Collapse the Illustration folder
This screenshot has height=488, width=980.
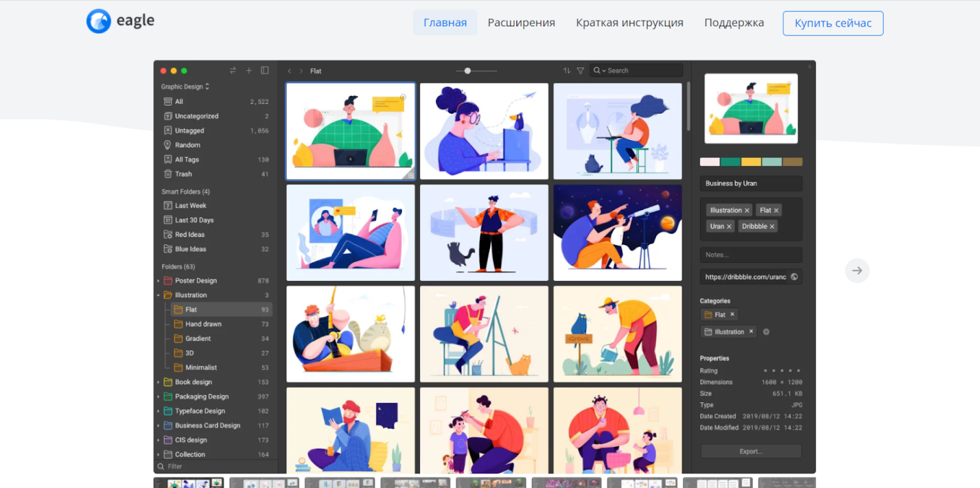point(159,295)
